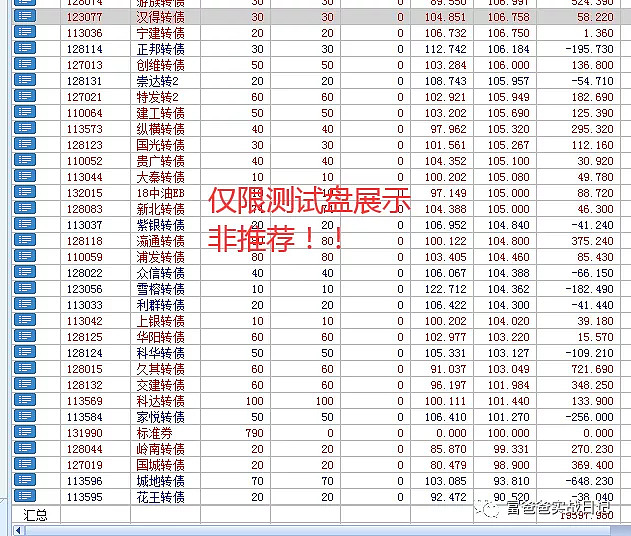Open detail icon for row 113584 家悦转债
631x536 pixels.
point(25,416)
